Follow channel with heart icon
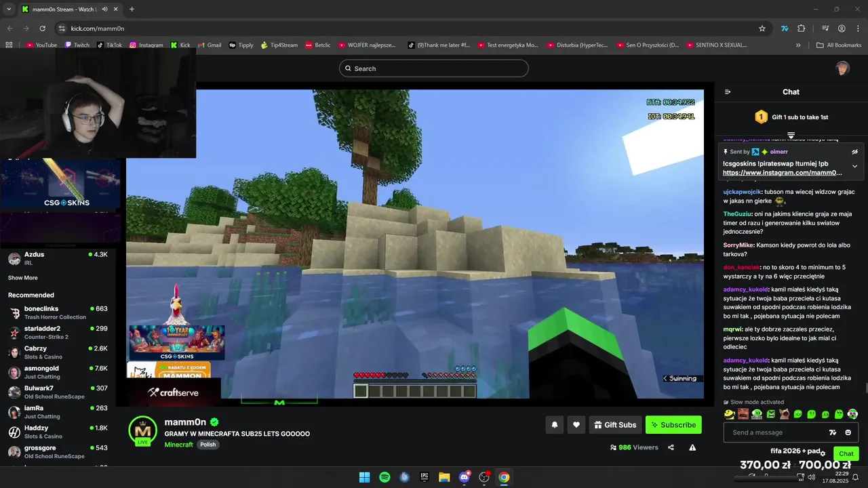Image resolution: width=868 pixels, height=488 pixels. pyautogui.click(x=576, y=425)
